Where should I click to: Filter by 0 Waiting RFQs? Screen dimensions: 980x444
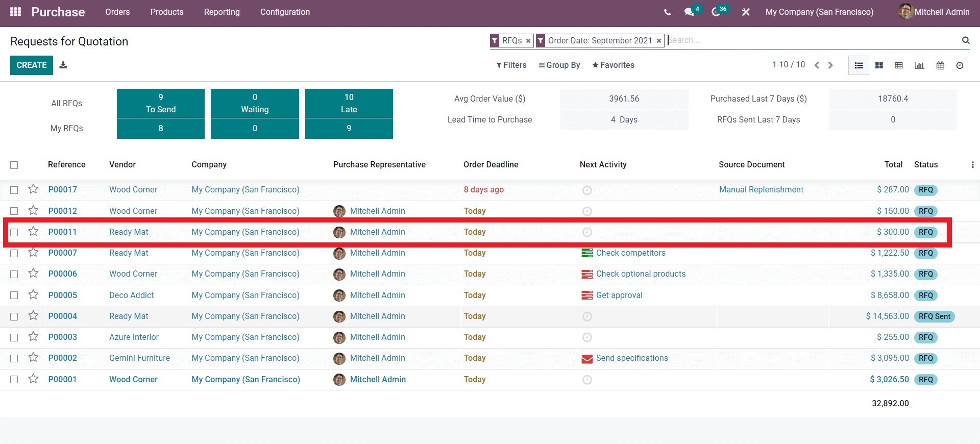coord(255,103)
